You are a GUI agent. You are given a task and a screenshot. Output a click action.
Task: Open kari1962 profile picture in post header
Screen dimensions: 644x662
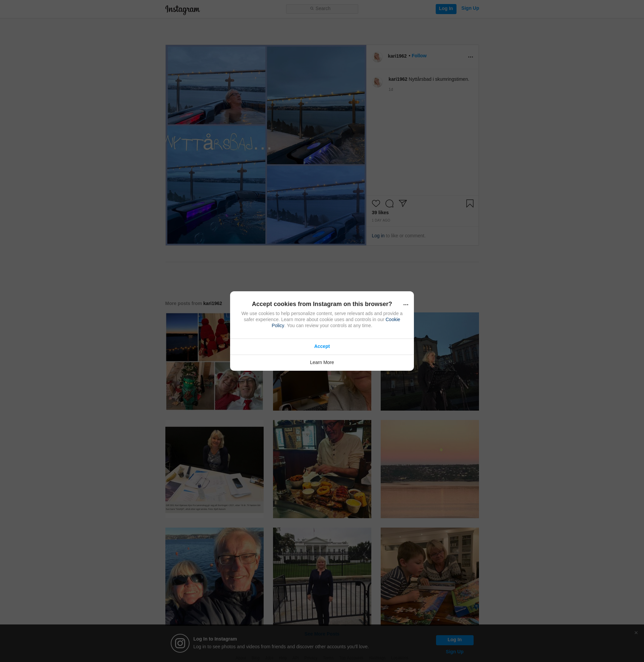377,57
